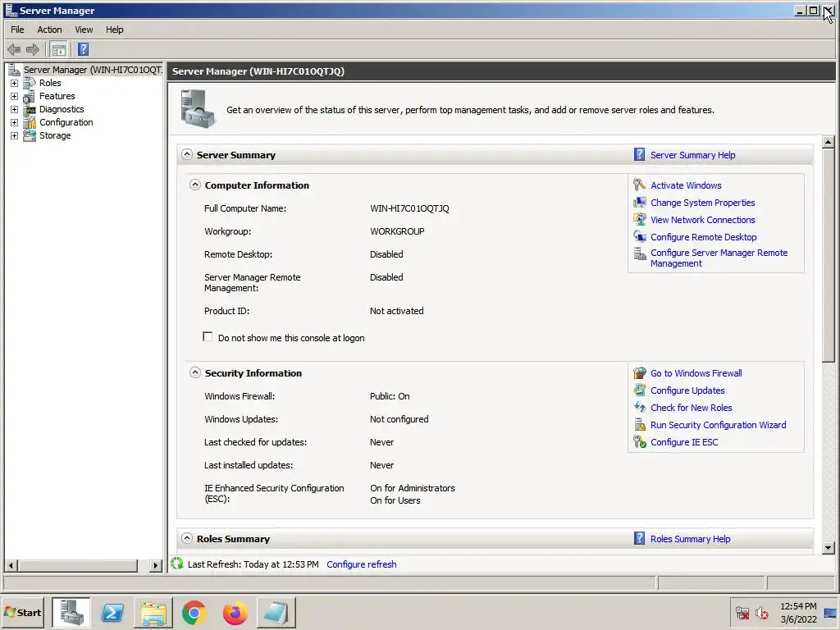The height and width of the screenshot is (630, 840).
Task: Expand the Roles tree node
Action: click(15, 83)
